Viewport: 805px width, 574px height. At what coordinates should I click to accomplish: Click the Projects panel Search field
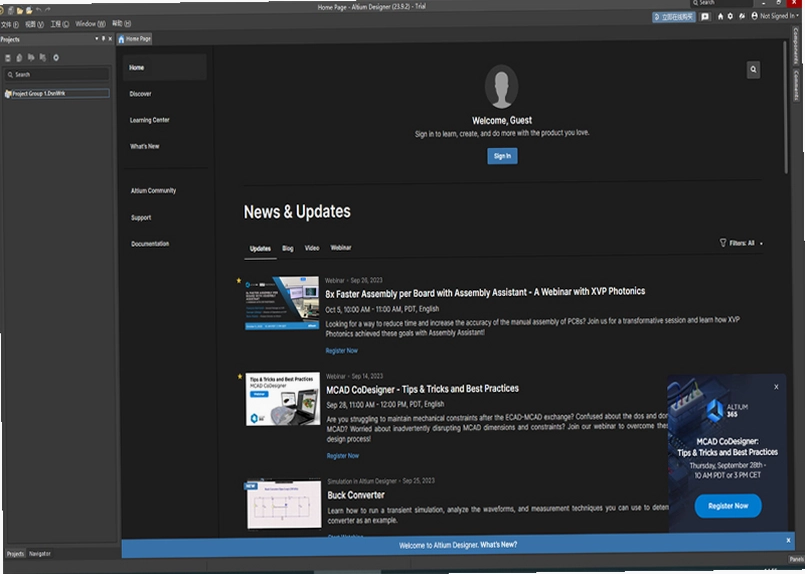click(x=56, y=74)
